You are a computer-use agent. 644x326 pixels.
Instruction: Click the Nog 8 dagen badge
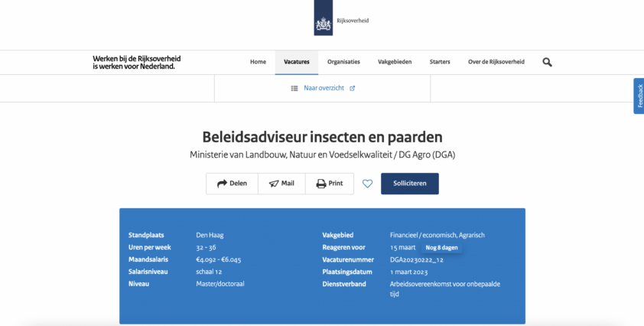442,248
